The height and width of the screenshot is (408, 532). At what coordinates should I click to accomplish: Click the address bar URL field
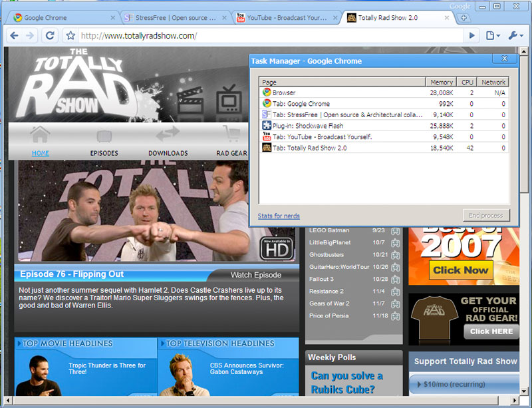(x=271, y=35)
